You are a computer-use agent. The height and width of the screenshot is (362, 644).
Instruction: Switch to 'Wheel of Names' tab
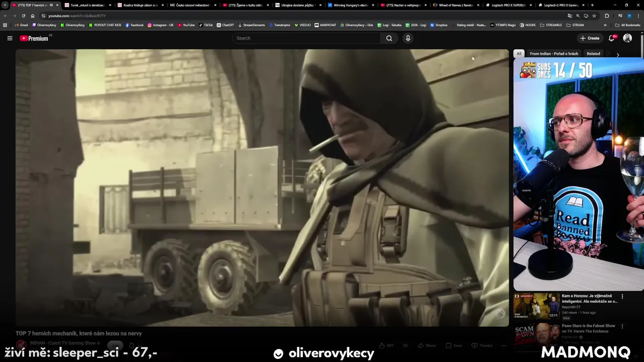[456, 5]
